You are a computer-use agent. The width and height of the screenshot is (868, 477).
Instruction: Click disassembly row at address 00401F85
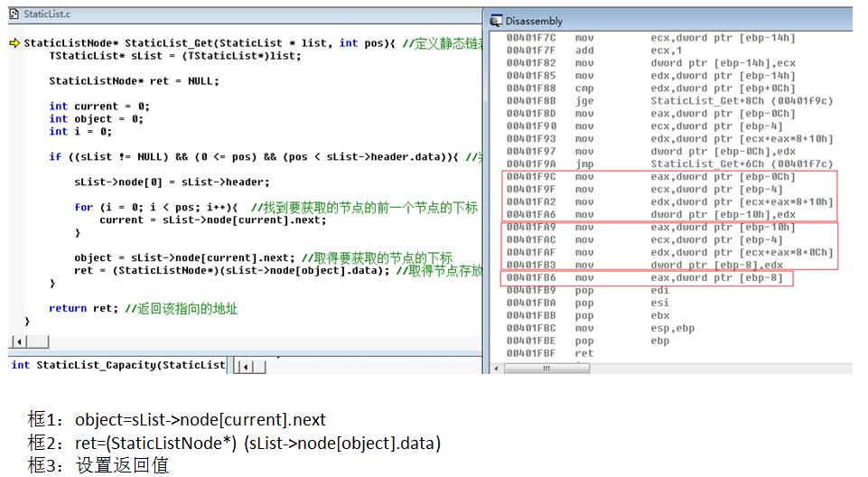650,76
